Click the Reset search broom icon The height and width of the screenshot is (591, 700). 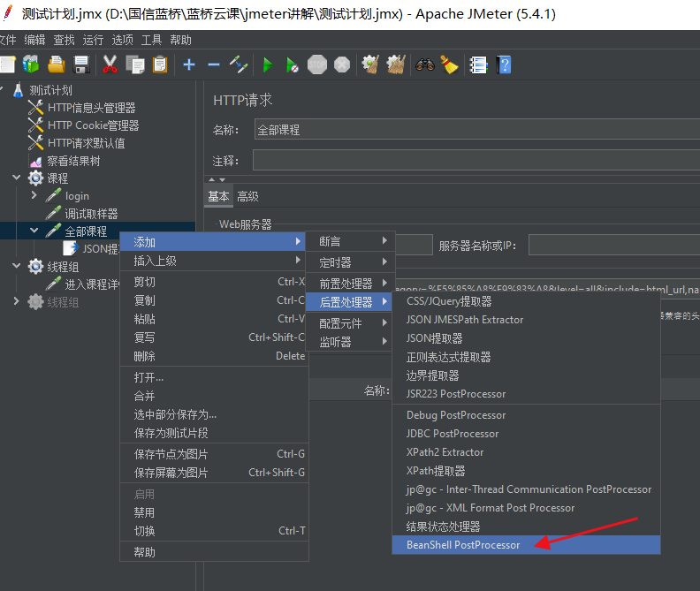point(450,65)
